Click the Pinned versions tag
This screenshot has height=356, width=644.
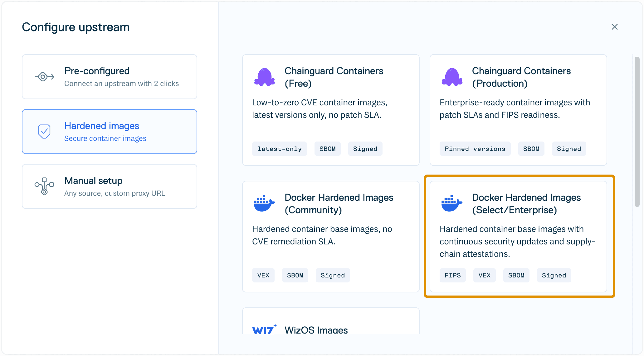coord(475,149)
